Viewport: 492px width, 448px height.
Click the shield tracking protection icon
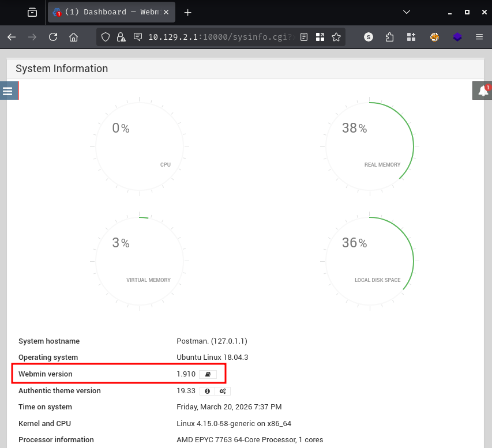coord(106,37)
